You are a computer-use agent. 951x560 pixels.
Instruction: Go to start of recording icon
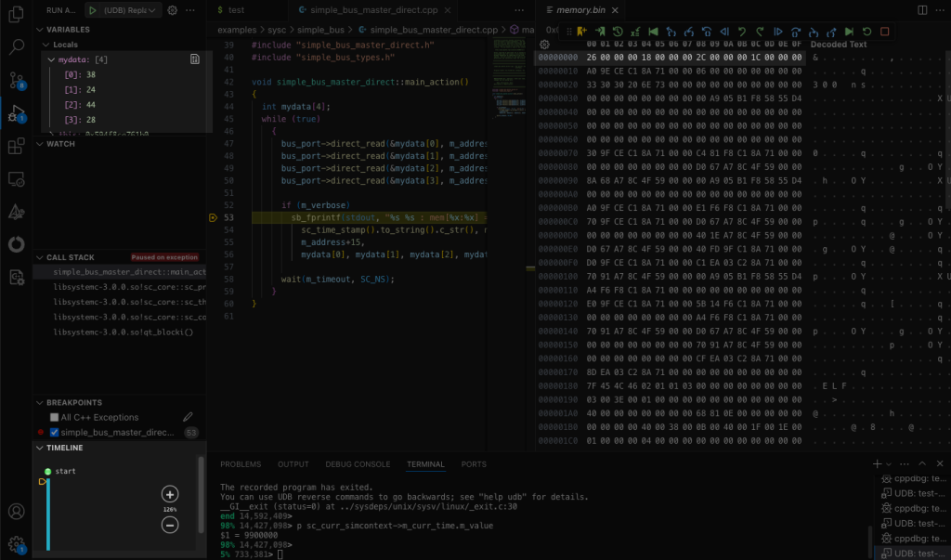tap(653, 32)
